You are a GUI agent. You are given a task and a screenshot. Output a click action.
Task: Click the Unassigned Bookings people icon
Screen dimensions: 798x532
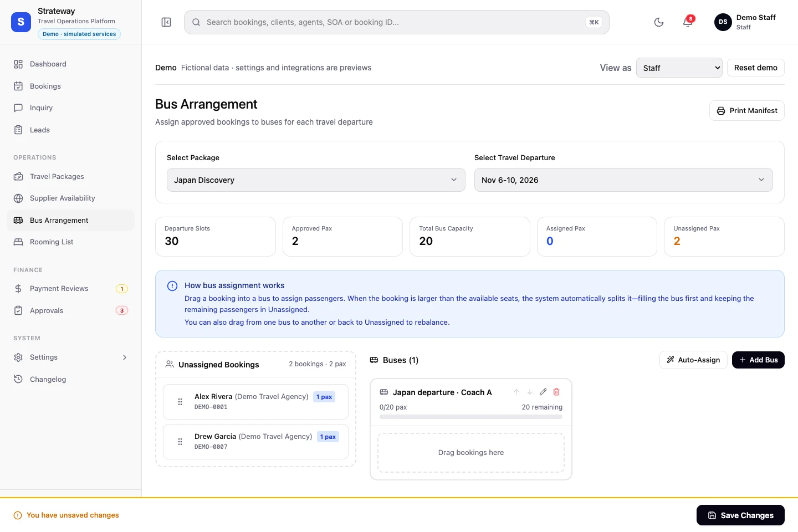170,364
